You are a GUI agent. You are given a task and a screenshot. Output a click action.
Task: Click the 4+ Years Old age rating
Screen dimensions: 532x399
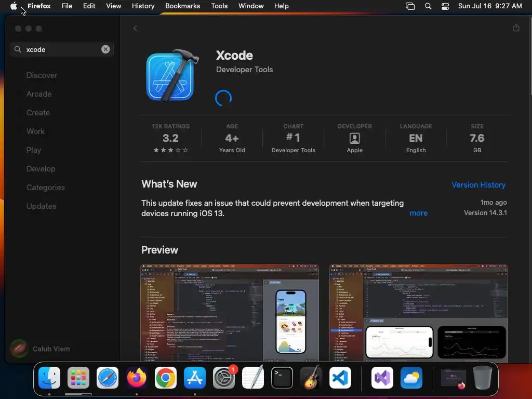[x=232, y=138]
